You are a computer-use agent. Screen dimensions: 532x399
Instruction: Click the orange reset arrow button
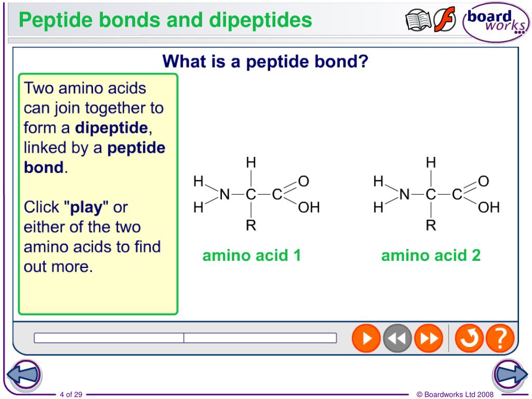pyautogui.click(x=469, y=338)
